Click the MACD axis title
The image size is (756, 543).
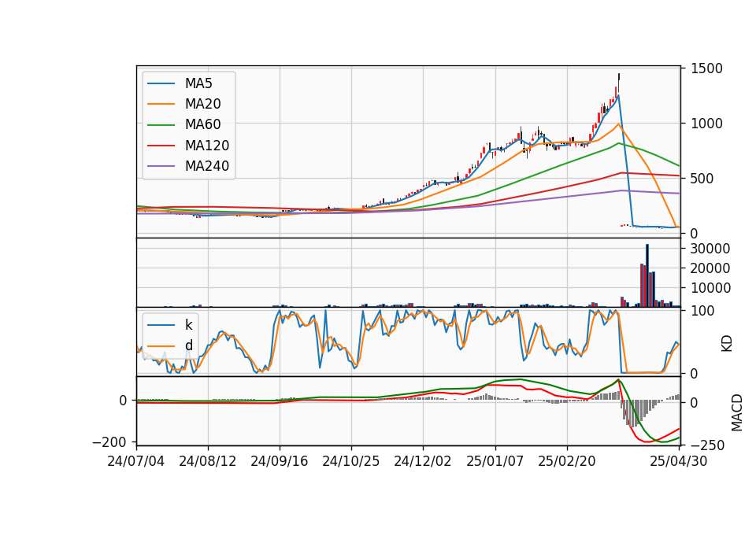[737, 412]
